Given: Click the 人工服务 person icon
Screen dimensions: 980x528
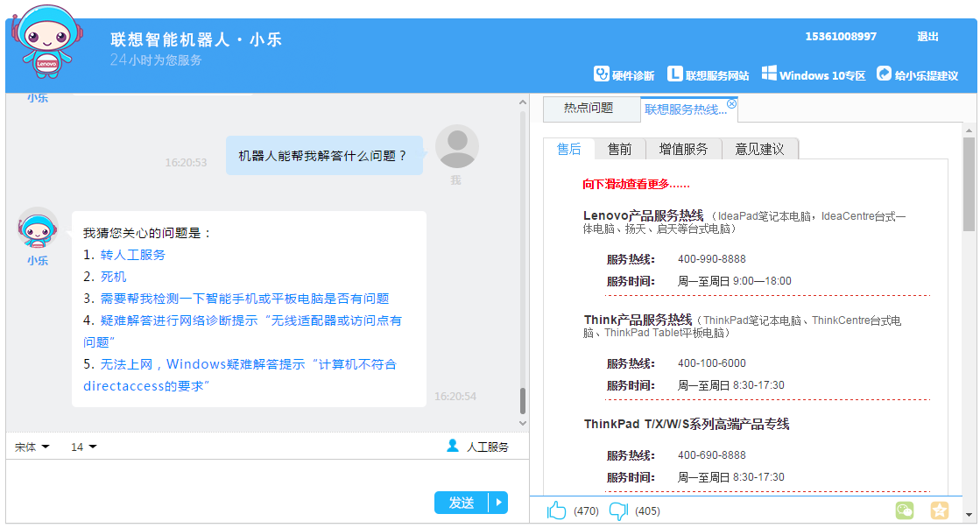Looking at the screenshot, I should click(x=453, y=446).
